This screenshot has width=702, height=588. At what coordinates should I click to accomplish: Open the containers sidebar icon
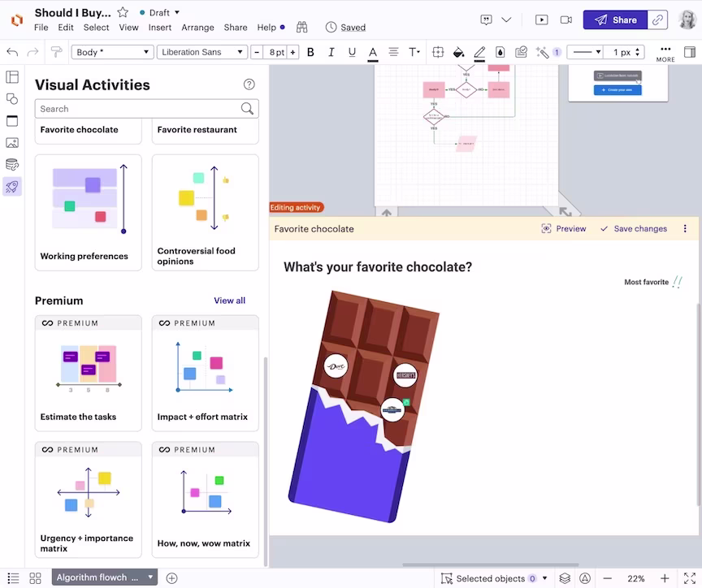click(x=12, y=121)
